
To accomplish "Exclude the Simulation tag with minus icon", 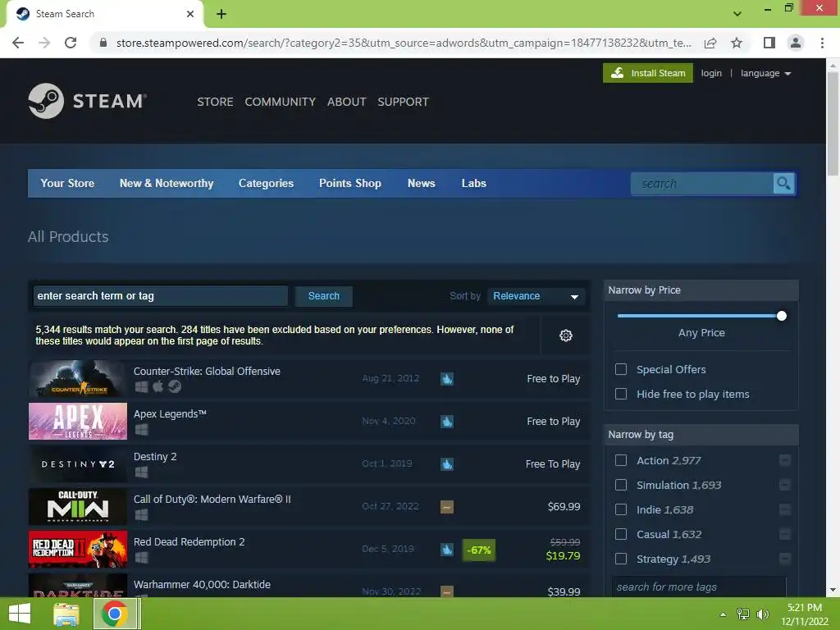I will [x=785, y=485].
